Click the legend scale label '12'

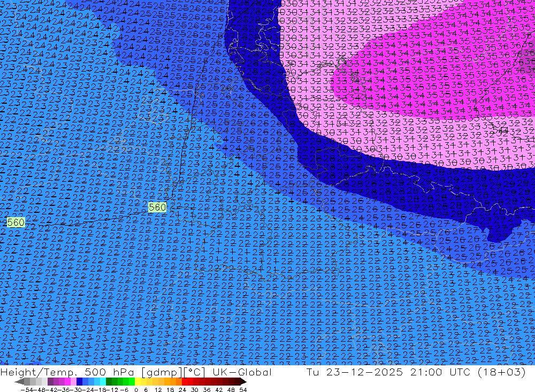158,390
